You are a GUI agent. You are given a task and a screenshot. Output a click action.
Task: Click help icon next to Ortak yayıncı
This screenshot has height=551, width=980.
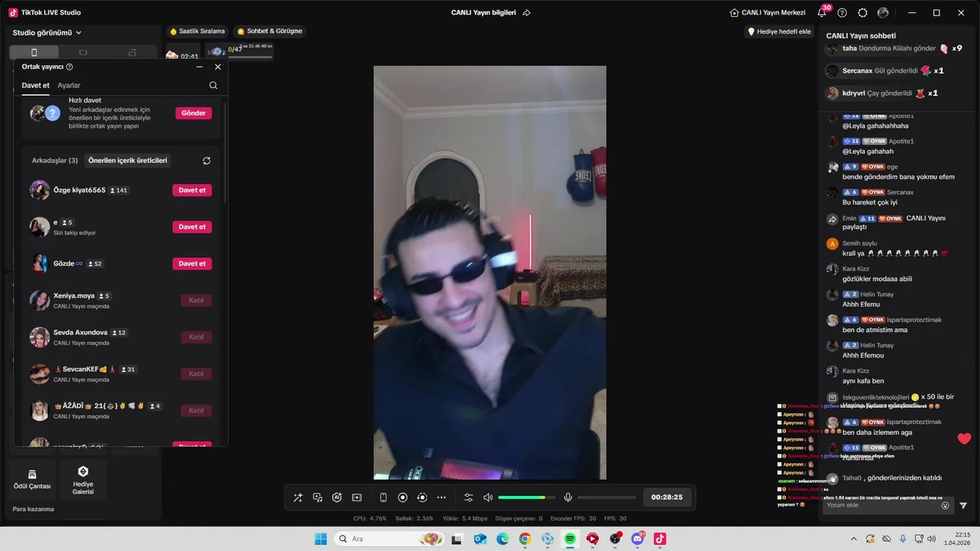pyautogui.click(x=70, y=67)
